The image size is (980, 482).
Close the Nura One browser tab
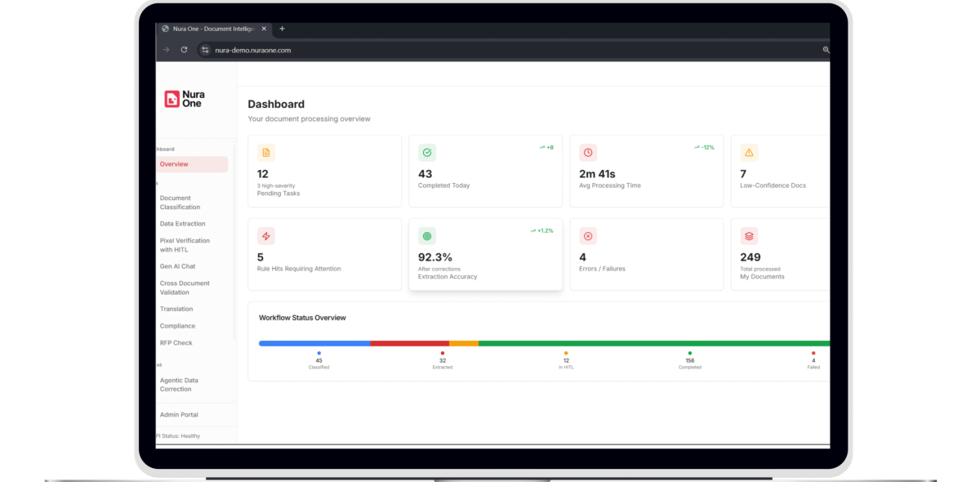pos(264,29)
